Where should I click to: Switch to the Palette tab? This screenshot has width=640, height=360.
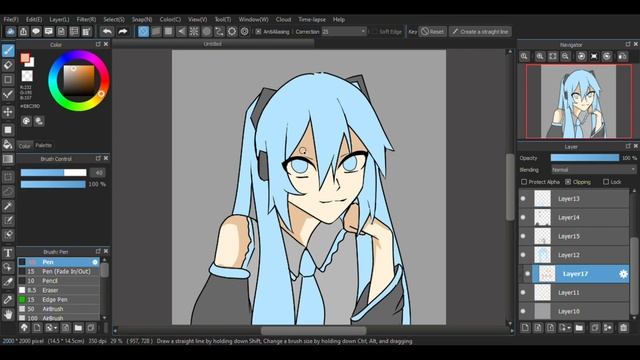(43, 145)
